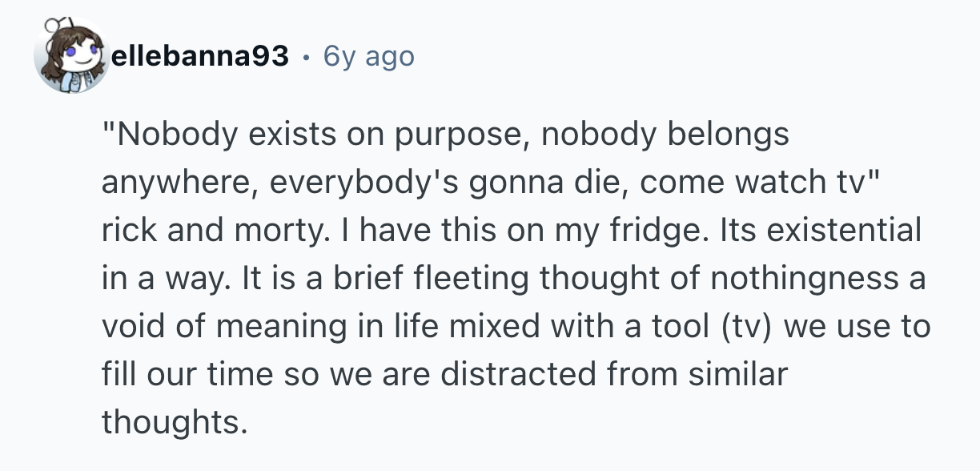Click the words "we are distracted"
Screen dimensions: 980x471
[x=434, y=375]
